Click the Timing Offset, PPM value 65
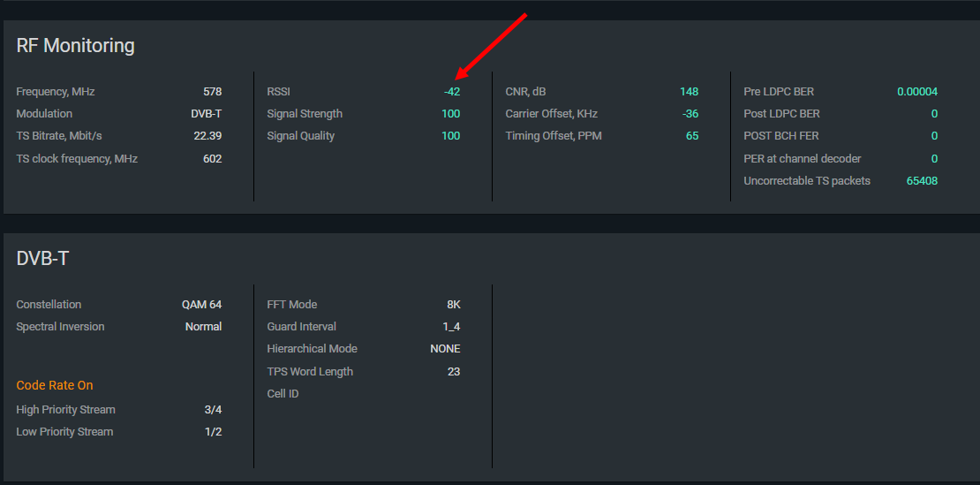 (692, 136)
